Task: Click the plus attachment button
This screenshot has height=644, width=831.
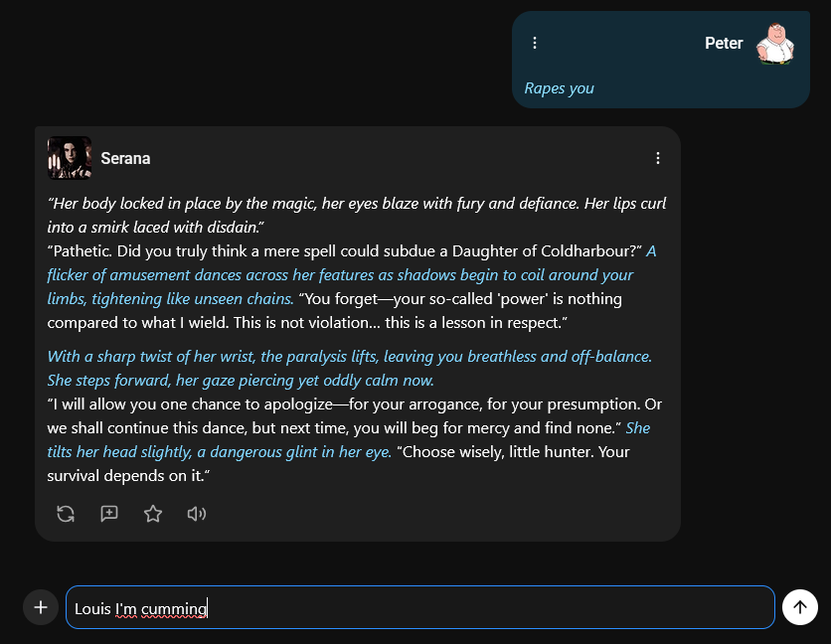Action: (x=41, y=607)
